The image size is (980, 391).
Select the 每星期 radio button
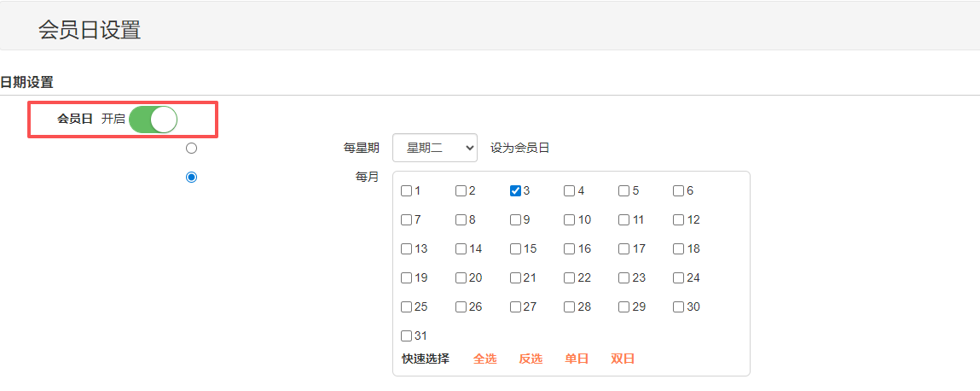pyautogui.click(x=191, y=148)
